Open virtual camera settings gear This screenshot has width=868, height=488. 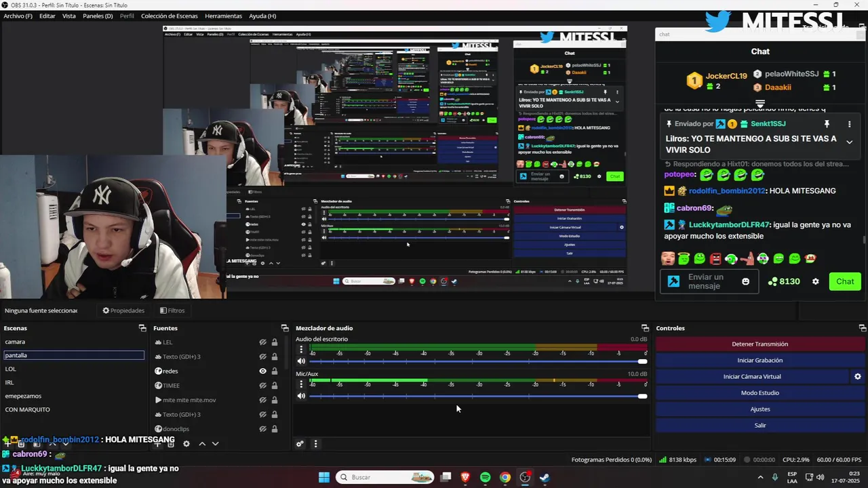coord(857,377)
